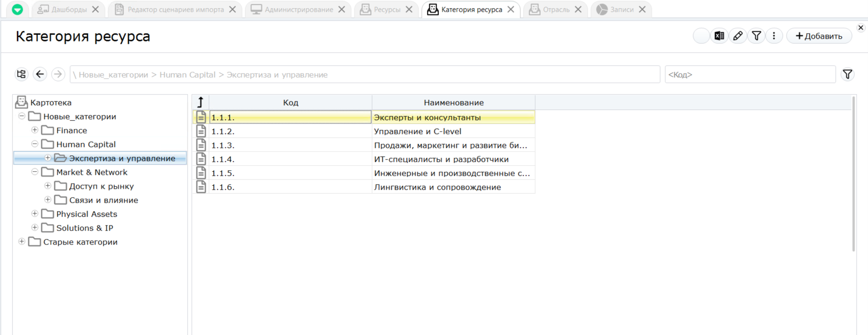Click code cell 1.1.3.

(x=291, y=145)
